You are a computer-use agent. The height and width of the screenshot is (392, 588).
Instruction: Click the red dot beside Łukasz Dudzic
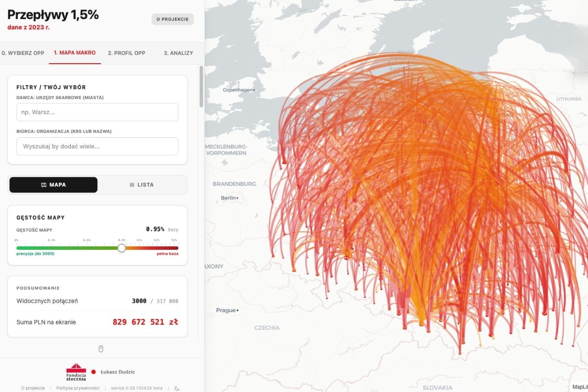[94, 372]
